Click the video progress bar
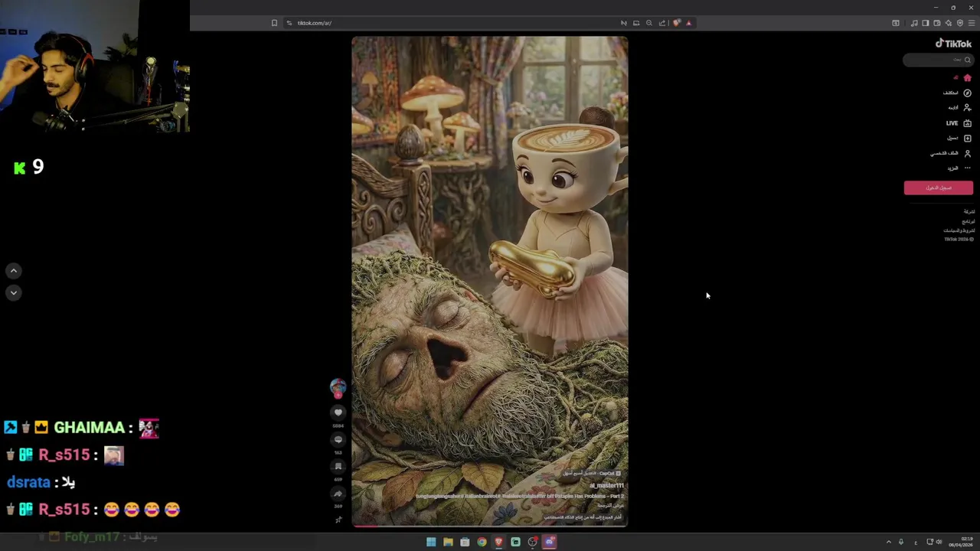The width and height of the screenshot is (980, 551). (490, 526)
